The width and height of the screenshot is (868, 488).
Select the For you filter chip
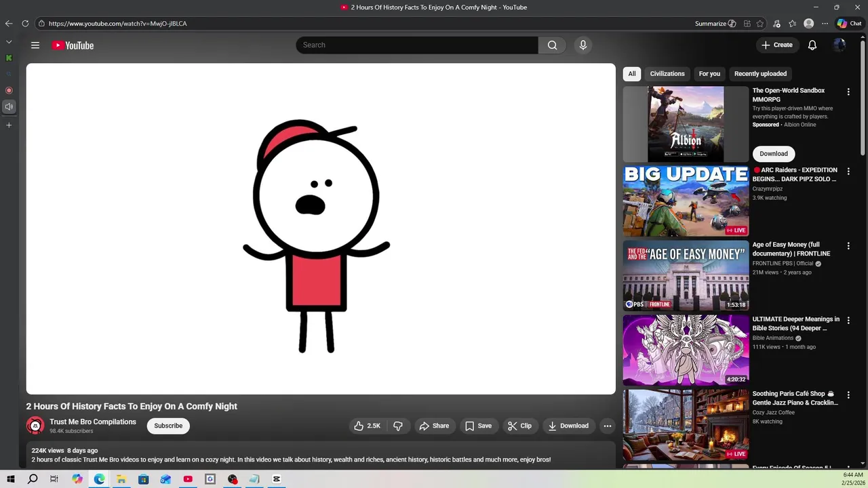(x=709, y=74)
